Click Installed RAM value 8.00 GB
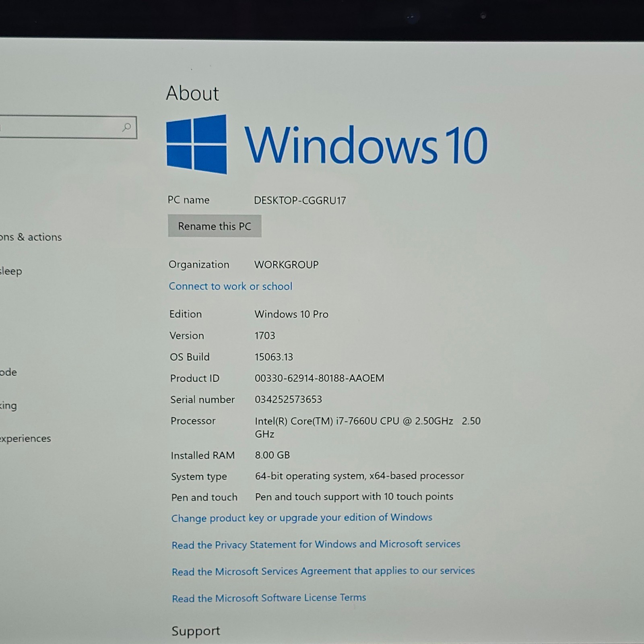 click(x=272, y=455)
